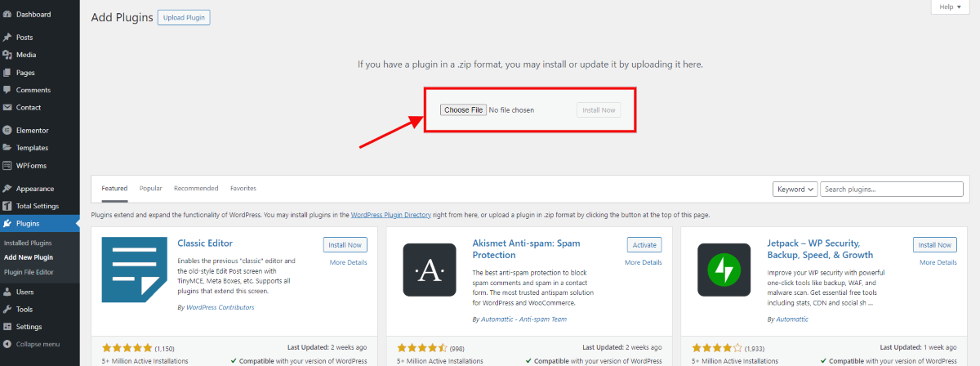Screen dimensions: 980x366
Task: Click the Akismet star rating
Action: click(x=422, y=348)
